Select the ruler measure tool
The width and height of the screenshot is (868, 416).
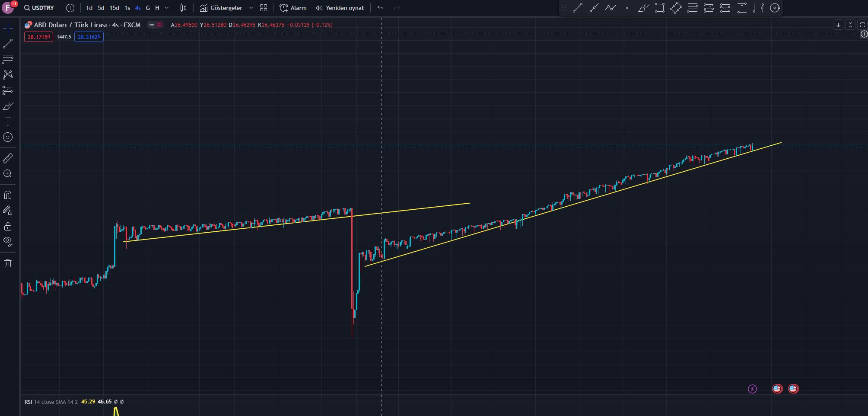coord(8,158)
